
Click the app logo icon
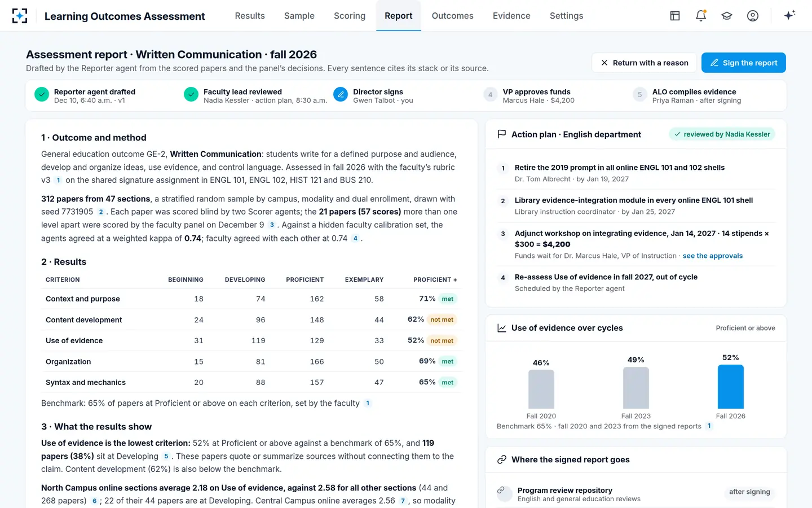point(20,16)
